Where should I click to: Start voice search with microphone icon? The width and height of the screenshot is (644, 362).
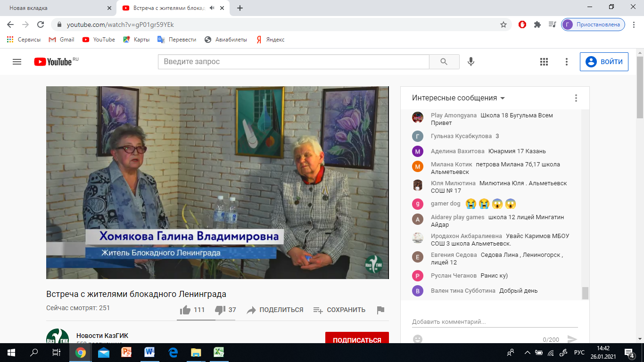click(x=471, y=62)
